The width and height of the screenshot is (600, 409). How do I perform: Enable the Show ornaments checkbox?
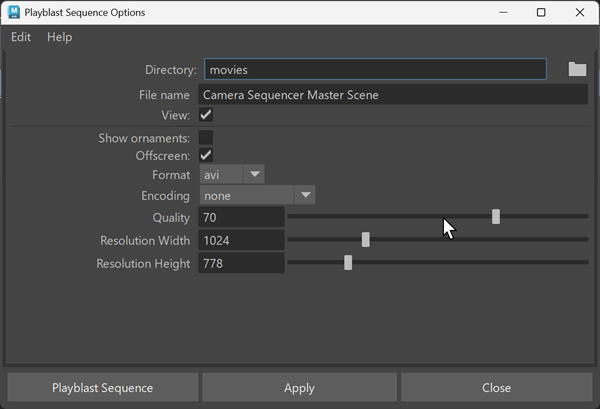(x=206, y=138)
